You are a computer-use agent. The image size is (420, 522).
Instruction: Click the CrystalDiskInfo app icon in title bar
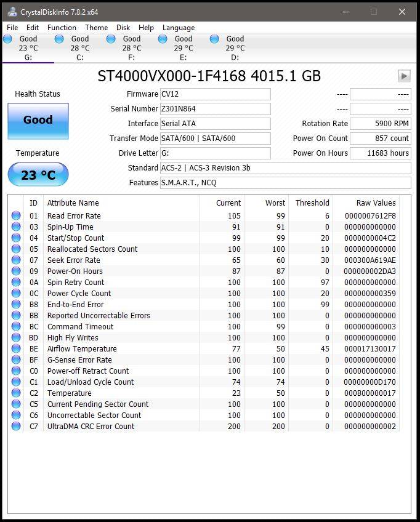click(12, 12)
